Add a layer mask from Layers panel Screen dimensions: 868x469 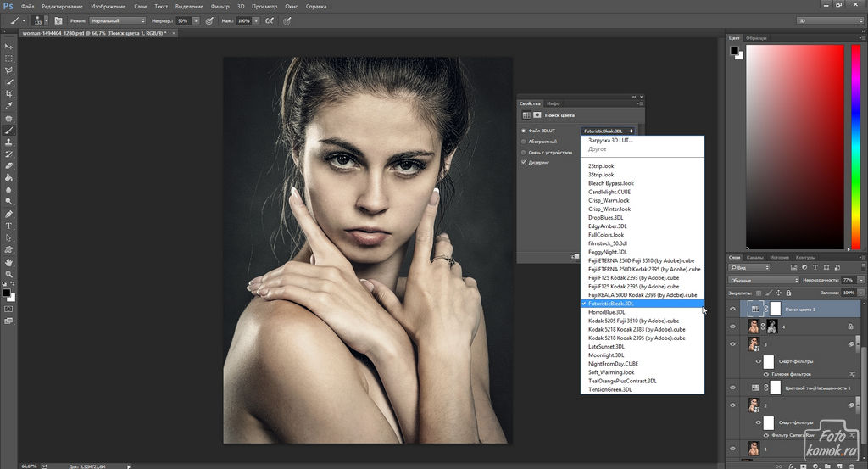point(804,466)
